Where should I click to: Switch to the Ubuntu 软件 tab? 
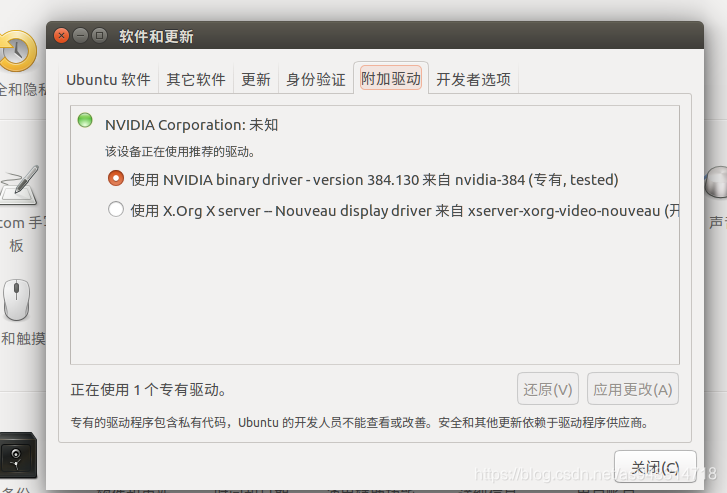coord(108,79)
